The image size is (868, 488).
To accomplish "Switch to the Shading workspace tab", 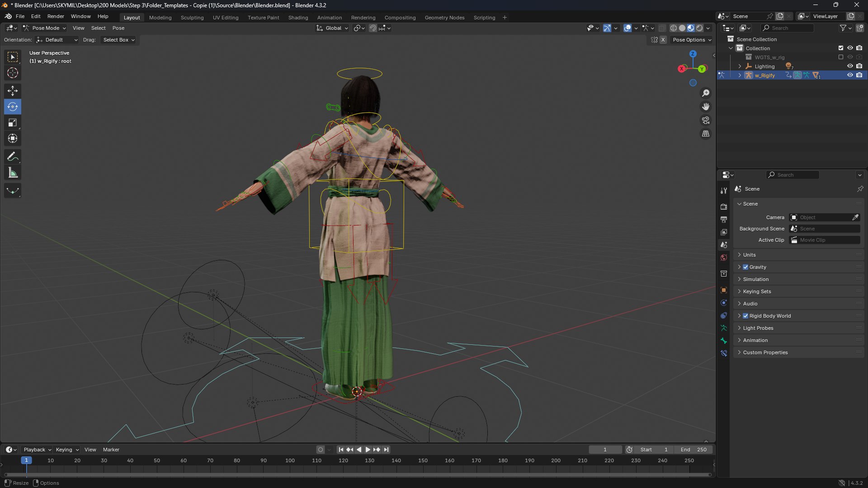I will (298, 18).
